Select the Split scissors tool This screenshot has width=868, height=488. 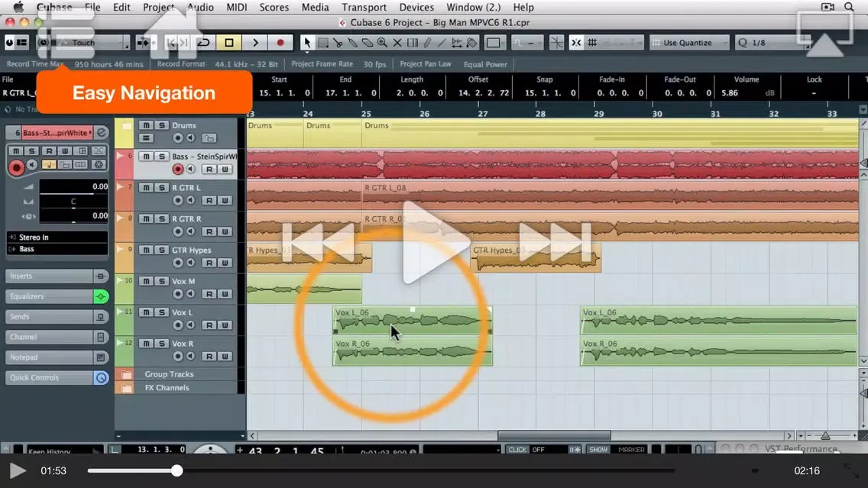coord(338,43)
